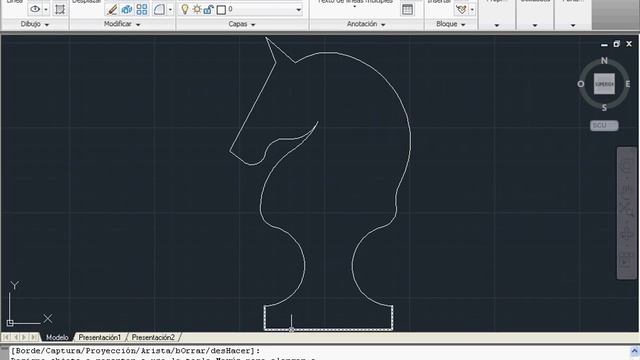640x360 pixels.
Task: Go to next layout tab arrow
Action: pyautogui.click(x=24, y=337)
